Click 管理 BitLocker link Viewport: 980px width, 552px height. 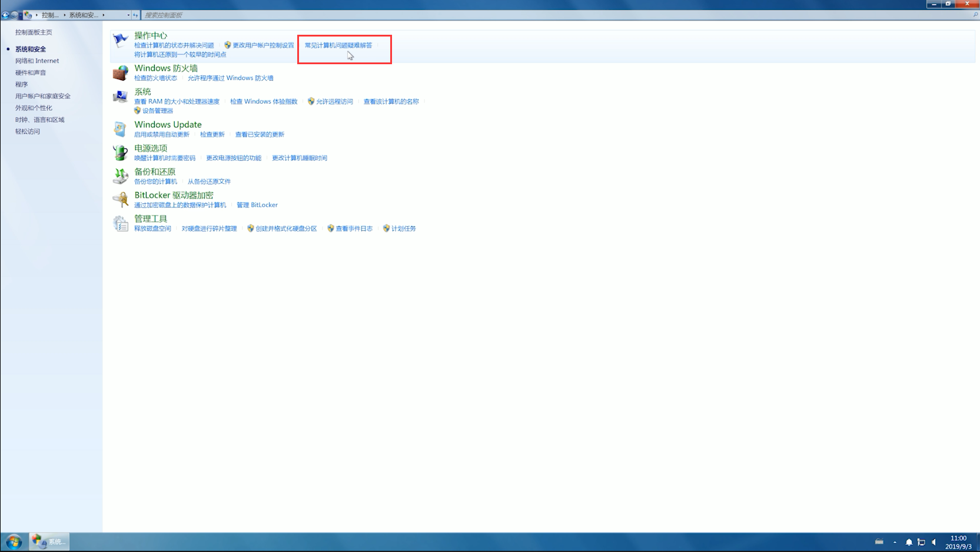(257, 205)
